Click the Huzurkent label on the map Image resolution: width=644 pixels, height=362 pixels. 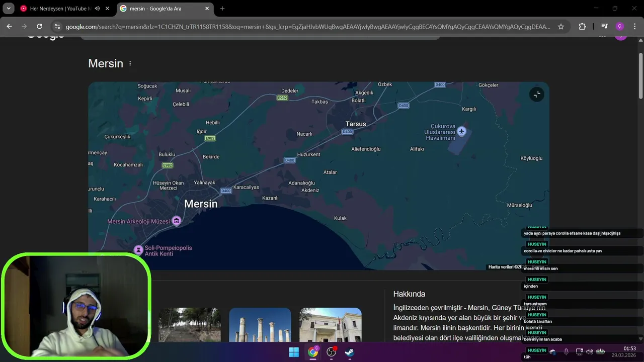point(309,154)
